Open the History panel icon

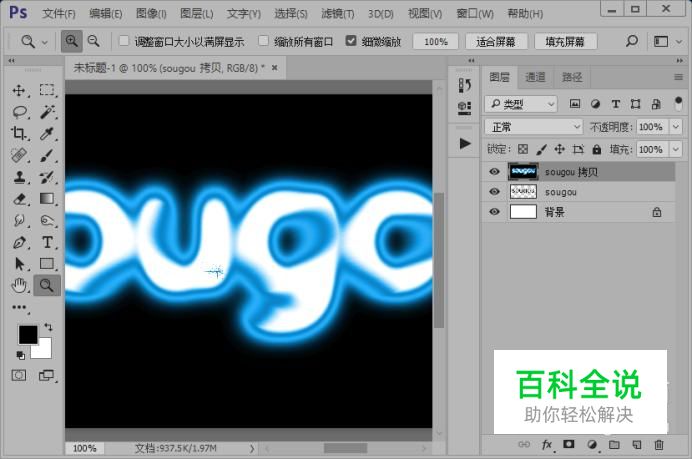(x=464, y=85)
